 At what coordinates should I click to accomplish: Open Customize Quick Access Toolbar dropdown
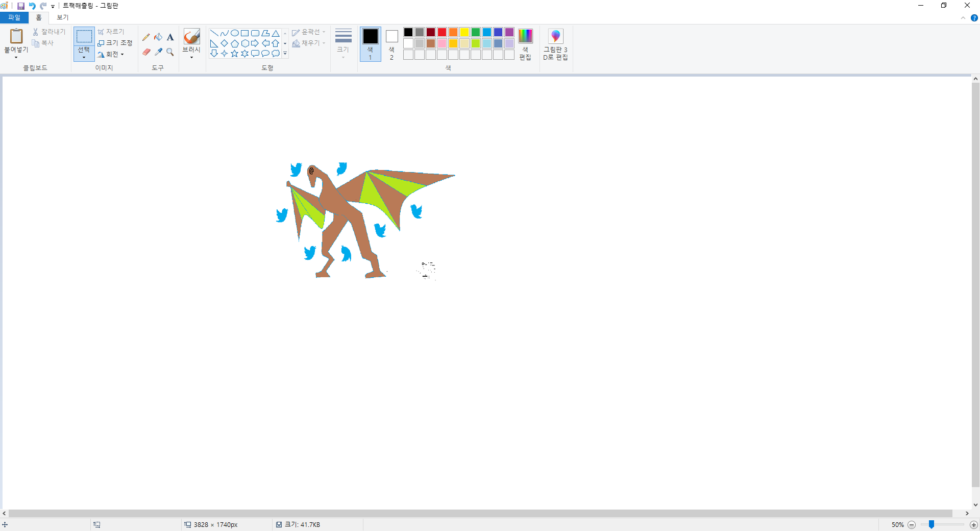point(53,7)
